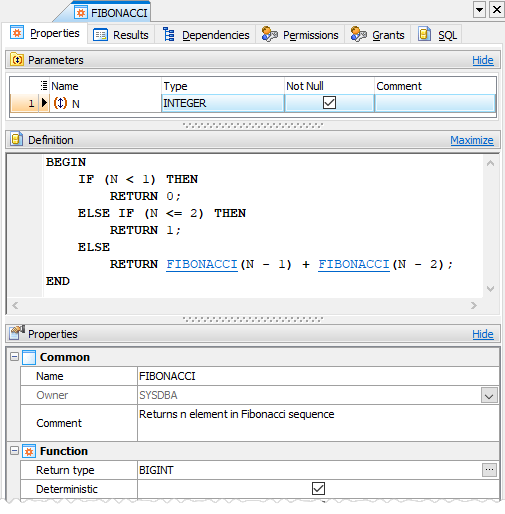Image resolution: width=505 pixels, height=514 pixels.
Task: Click the Type column header
Action: tap(223, 86)
